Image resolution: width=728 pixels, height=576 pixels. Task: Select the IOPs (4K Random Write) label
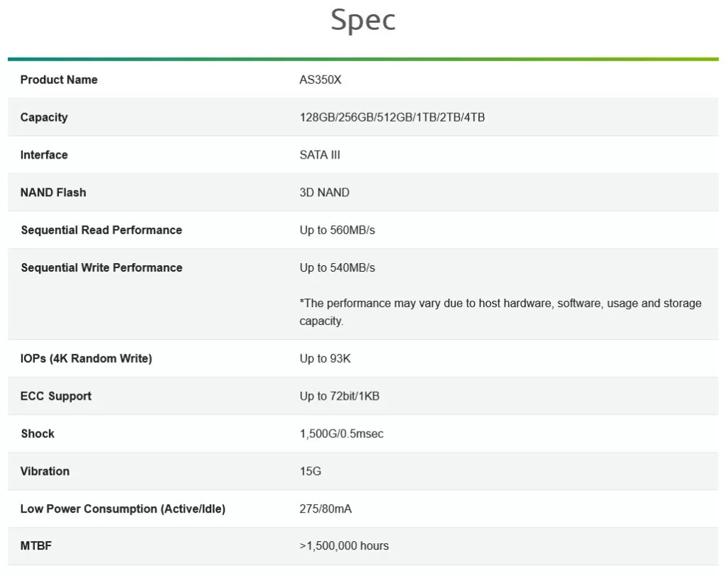pyautogui.click(x=86, y=359)
